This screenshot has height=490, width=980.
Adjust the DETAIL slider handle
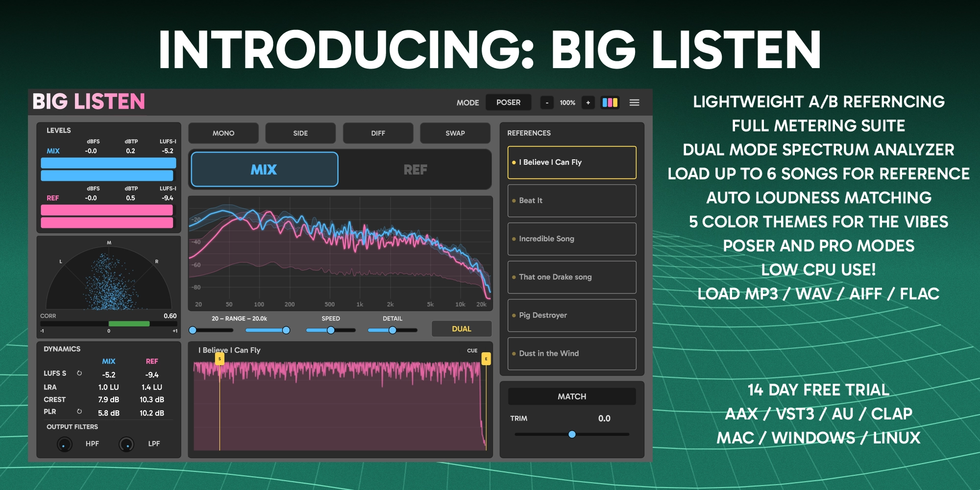(392, 330)
